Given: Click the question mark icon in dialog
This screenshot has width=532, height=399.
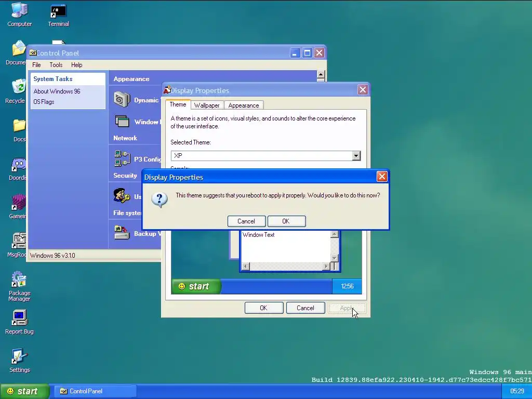Looking at the screenshot, I should pos(159,199).
